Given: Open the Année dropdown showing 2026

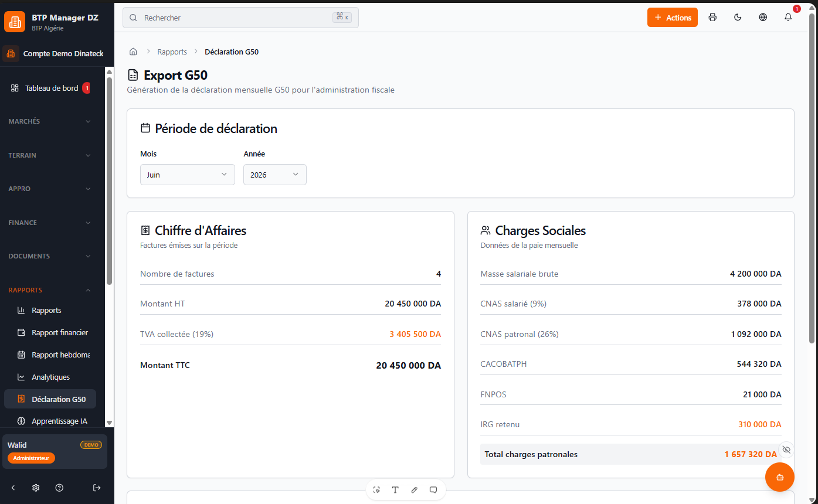Looking at the screenshot, I should point(275,175).
